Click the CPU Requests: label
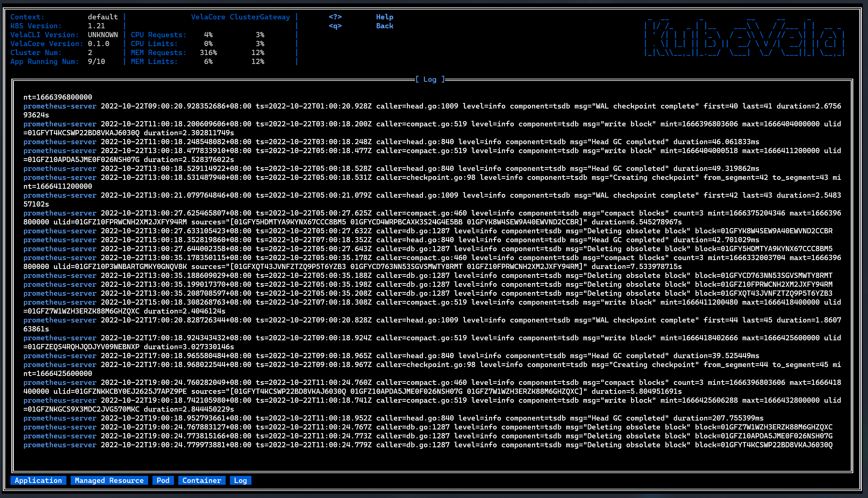Screen dimensions: 868x498 (158, 34)
